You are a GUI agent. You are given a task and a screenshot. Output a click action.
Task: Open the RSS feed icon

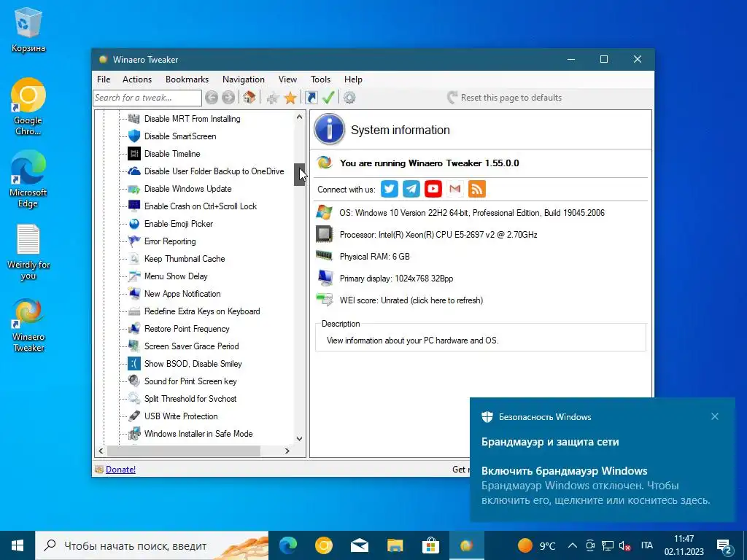[x=477, y=189]
